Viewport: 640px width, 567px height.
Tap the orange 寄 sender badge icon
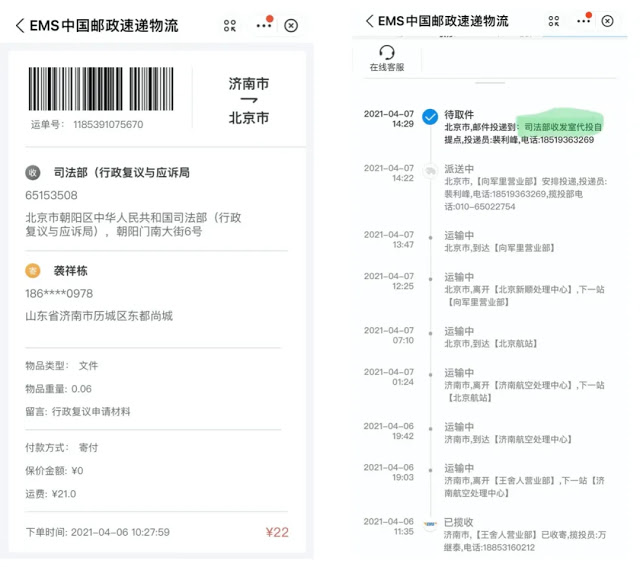[x=33, y=271]
